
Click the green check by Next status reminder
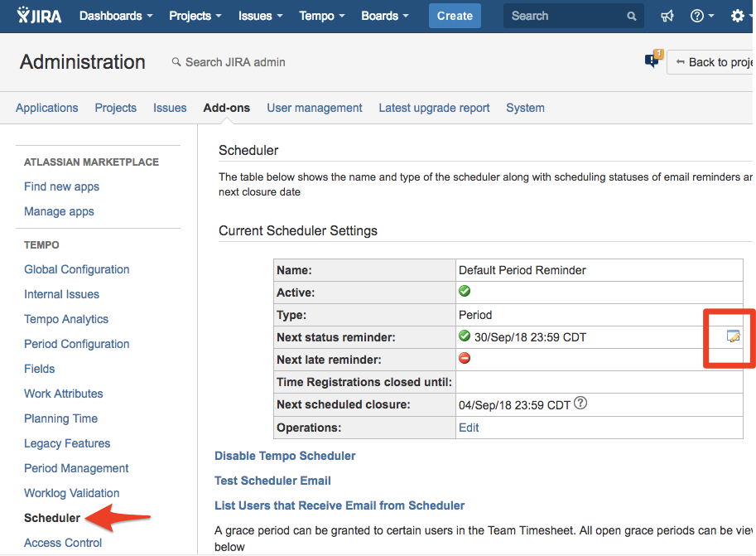[x=465, y=336]
